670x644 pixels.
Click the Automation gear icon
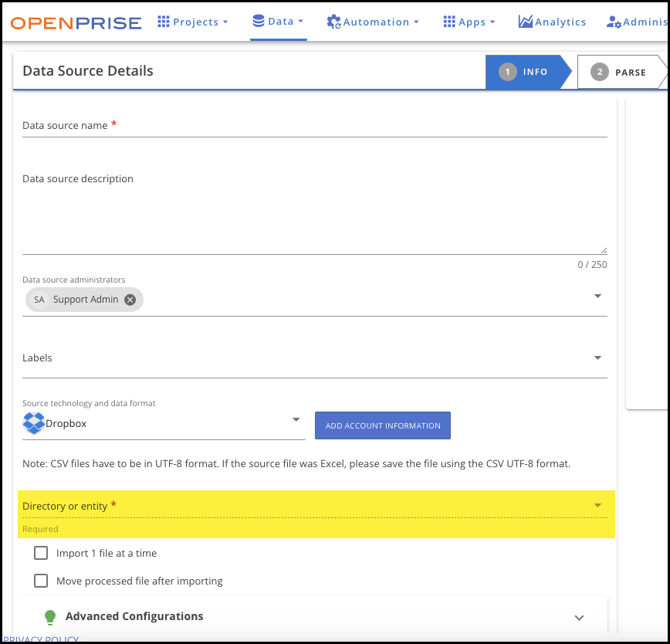coord(332,22)
